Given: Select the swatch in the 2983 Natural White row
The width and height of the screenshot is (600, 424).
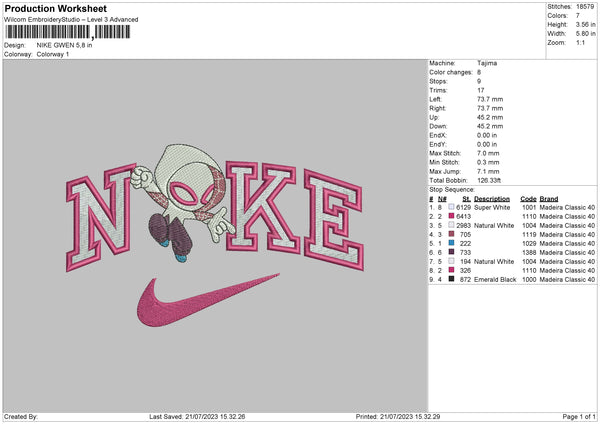Looking at the screenshot, I should 451,225.
